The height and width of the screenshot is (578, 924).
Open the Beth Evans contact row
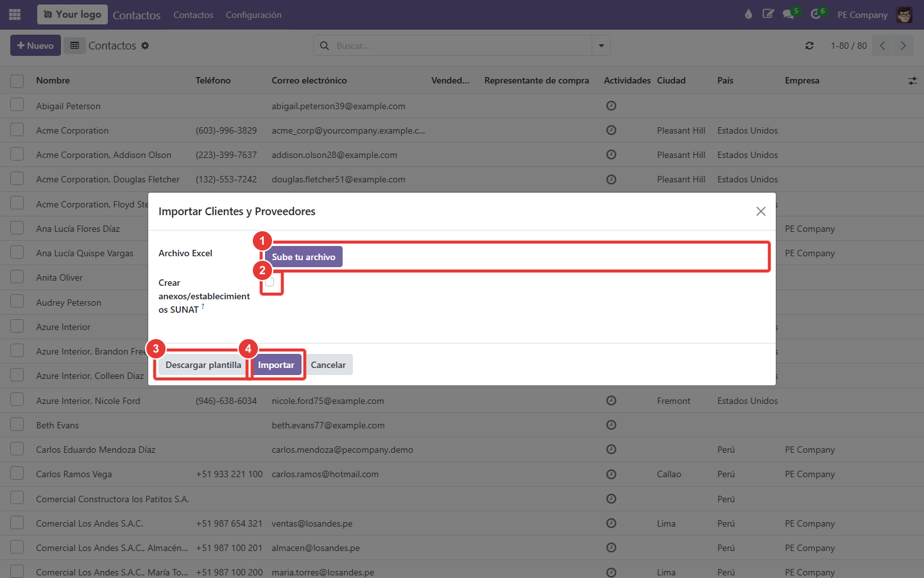pos(462,425)
